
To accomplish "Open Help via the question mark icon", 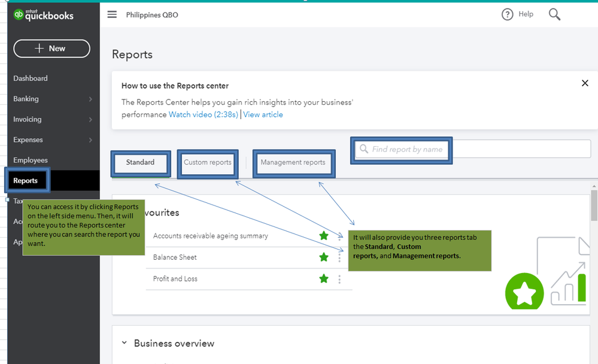I will (x=507, y=14).
